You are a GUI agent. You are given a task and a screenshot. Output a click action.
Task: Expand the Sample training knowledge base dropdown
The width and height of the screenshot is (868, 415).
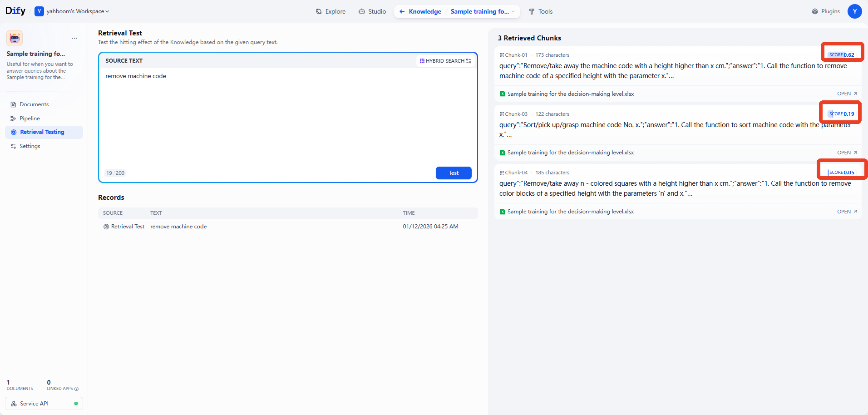tap(483, 11)
